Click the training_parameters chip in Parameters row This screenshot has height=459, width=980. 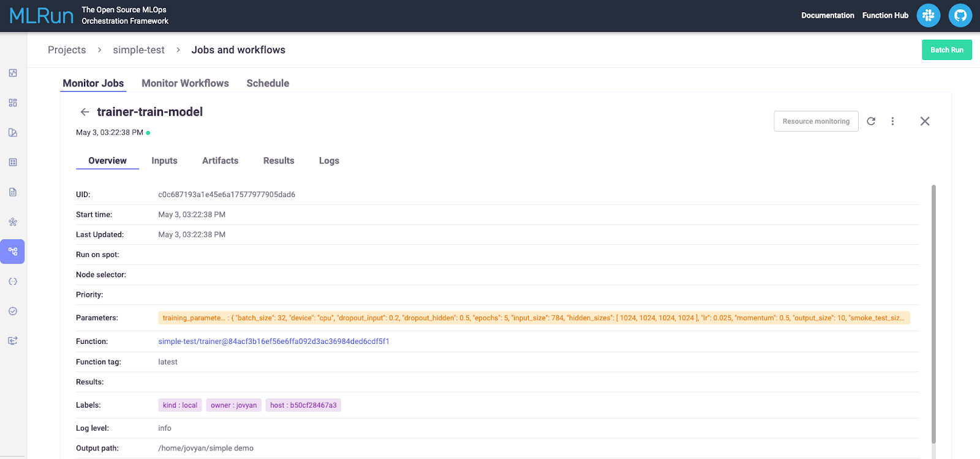[x=533, y=318]
